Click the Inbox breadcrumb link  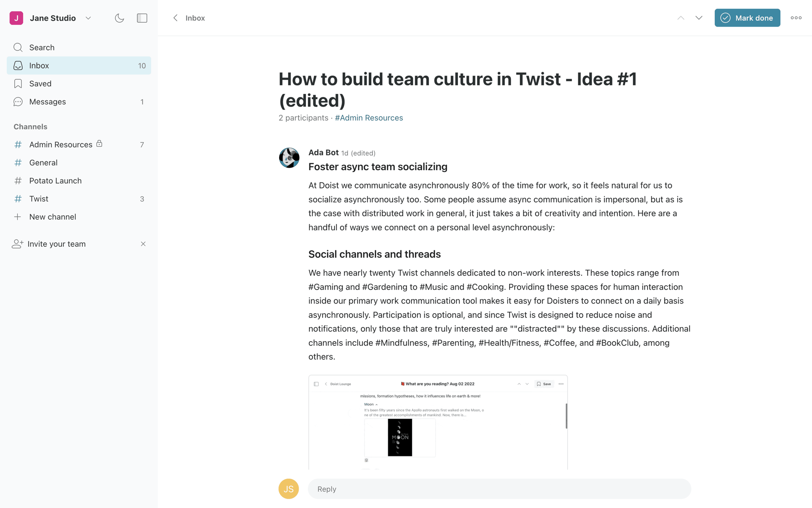(x=195, y=18)
